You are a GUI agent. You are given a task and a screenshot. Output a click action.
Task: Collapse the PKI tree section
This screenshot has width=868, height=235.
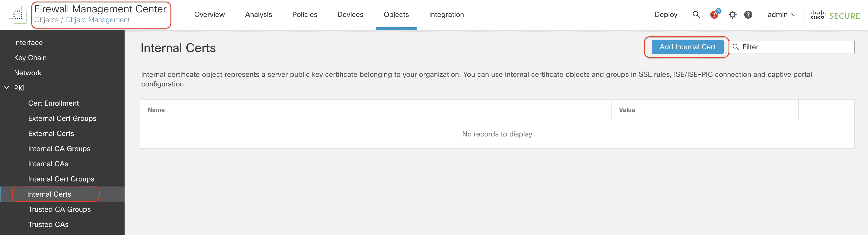tap(6, 88)
